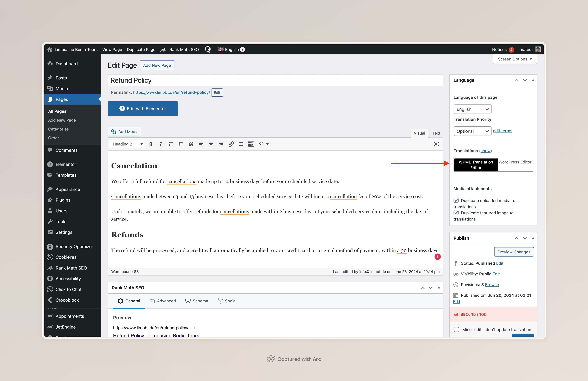The width and height of the screenshot is (588, 381).
Task: Open preview snippet options menu
Action: tap(194, 327)
